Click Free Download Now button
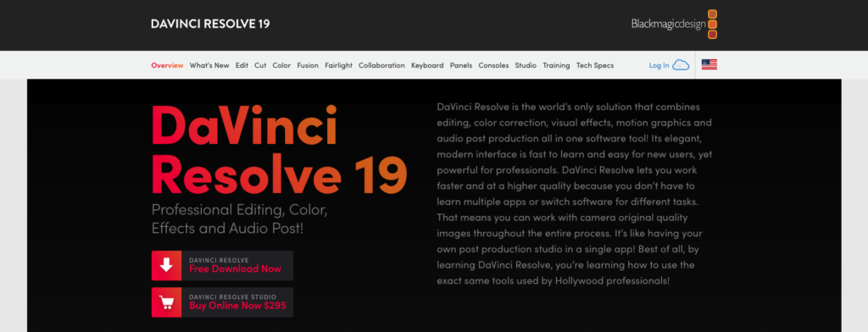 pyautogui.click(x=223, y=266)
